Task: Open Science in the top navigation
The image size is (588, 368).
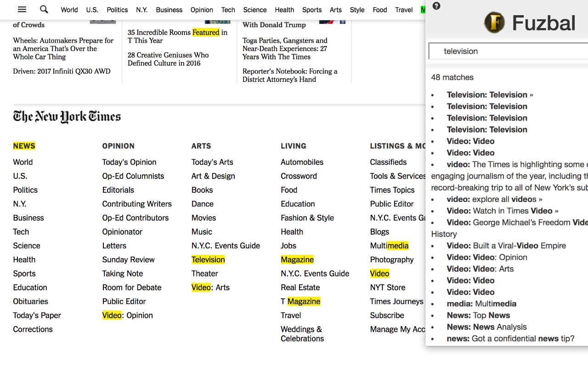Action: 255,10
